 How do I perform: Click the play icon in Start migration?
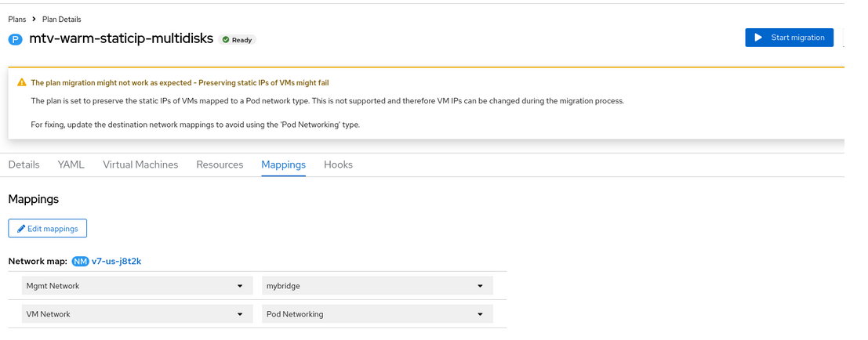coord(758,38)
